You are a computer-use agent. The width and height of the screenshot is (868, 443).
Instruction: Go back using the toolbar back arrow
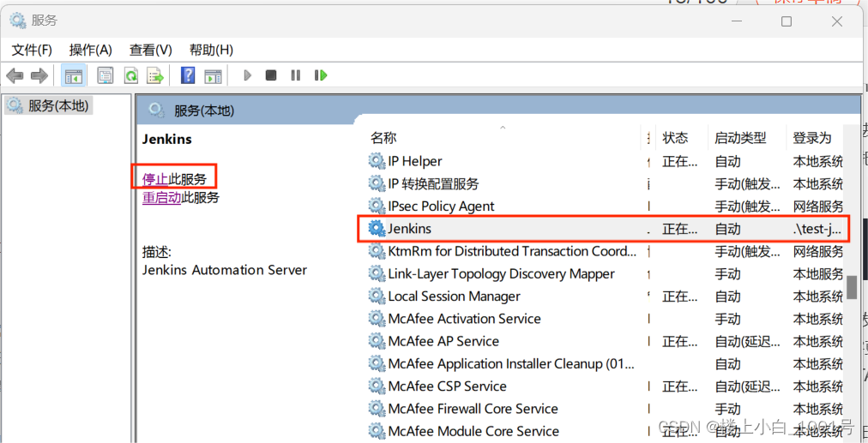[x=15, y=75]
